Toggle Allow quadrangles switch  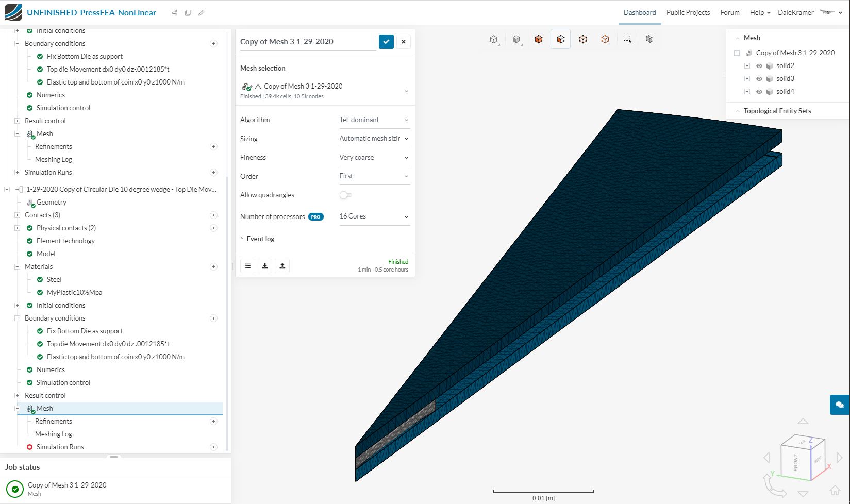pos(345,195)
